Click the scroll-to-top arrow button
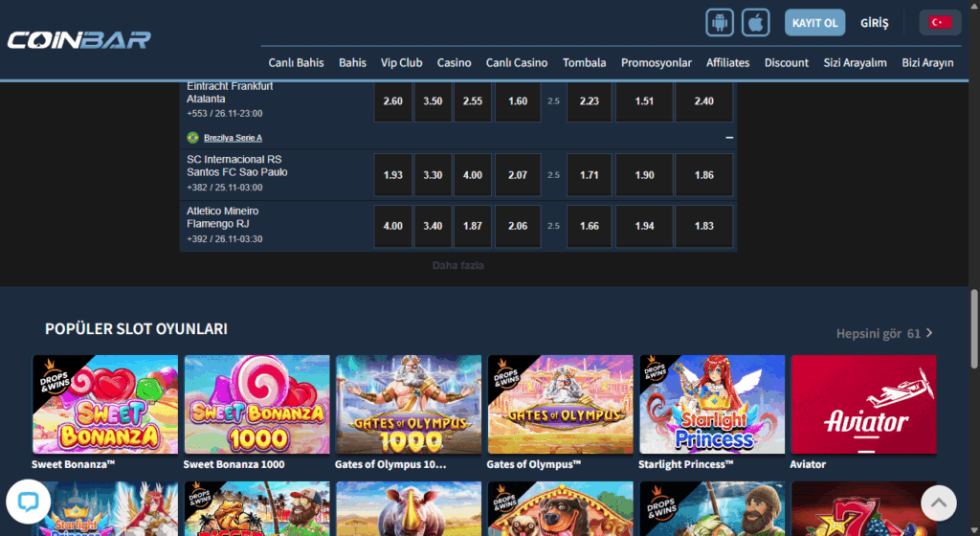The width and height of the screenshot is (980, 536). click(x=939, y=502)
